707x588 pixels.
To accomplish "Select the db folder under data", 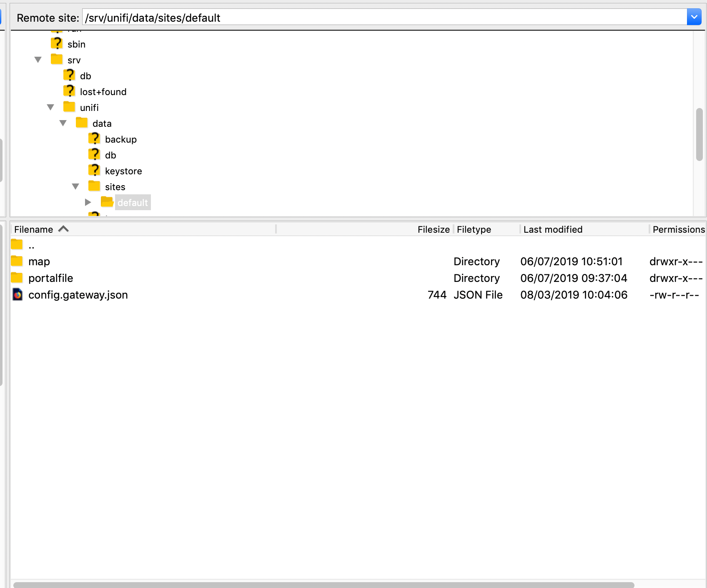I will coord(110,155).
